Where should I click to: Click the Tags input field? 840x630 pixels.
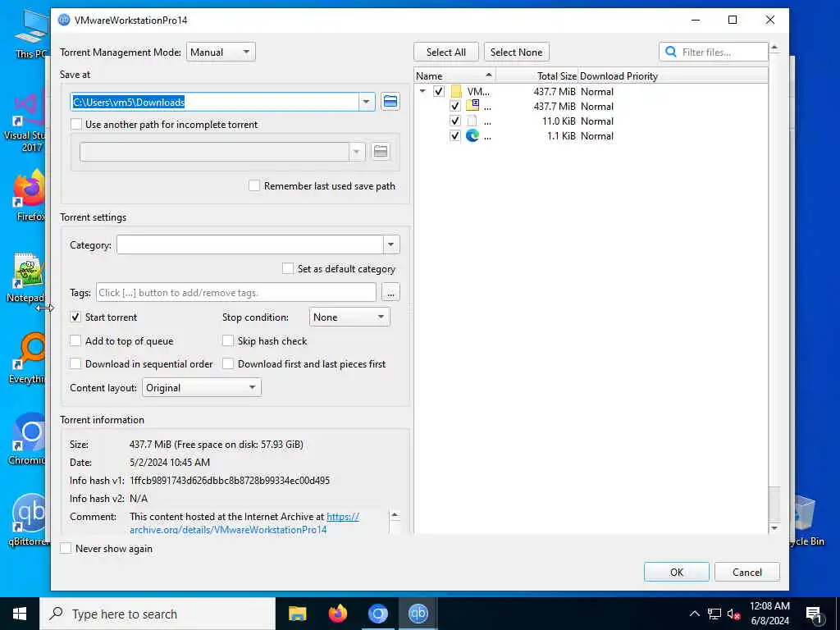pyautogui.click(x=236, y=293)
